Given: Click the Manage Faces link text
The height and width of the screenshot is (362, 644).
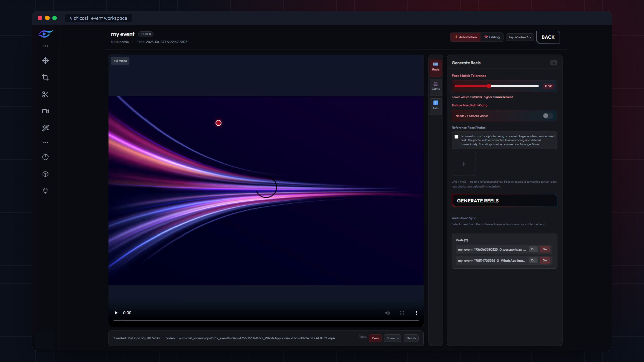Looking at the screenshot, I should (529, 144).
